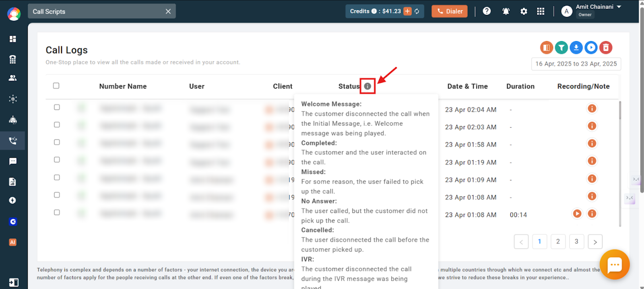Screen dimensions: 644x289
Task: Click the red delete icon
Action: tap(606, 47)
